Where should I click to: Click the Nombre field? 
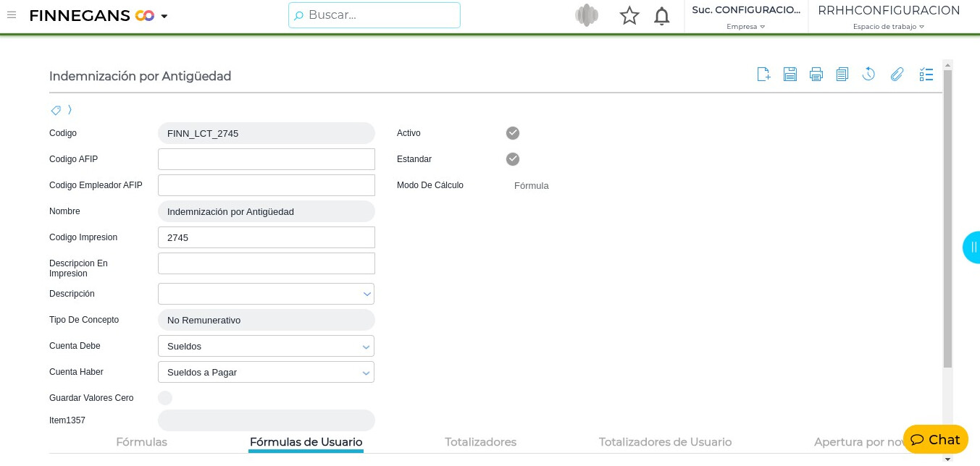pos(267,211)
